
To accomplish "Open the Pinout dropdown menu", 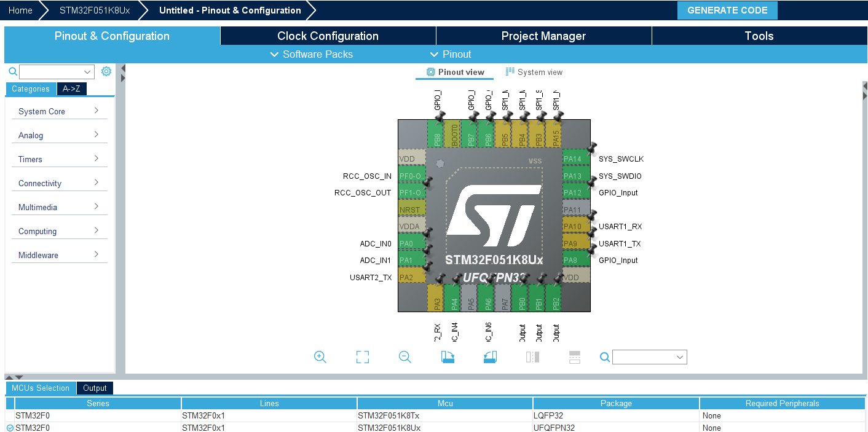I will (451, 54).
